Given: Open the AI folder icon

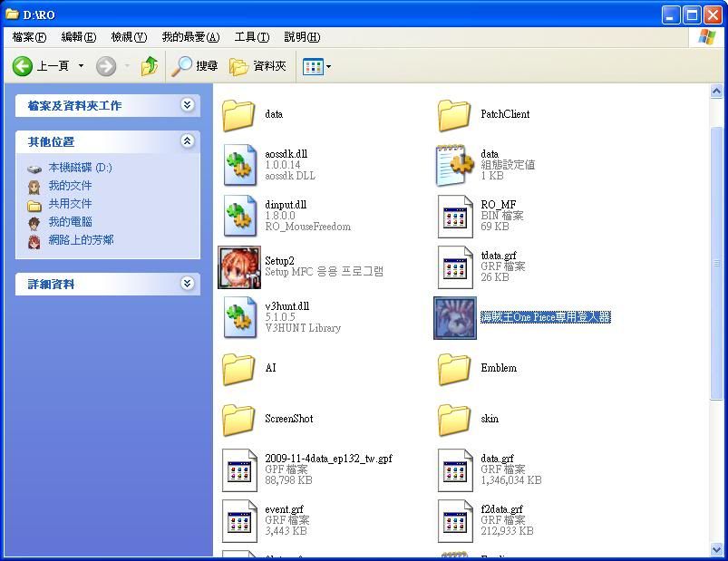Looking at the screenshot, I should [238, 369].
